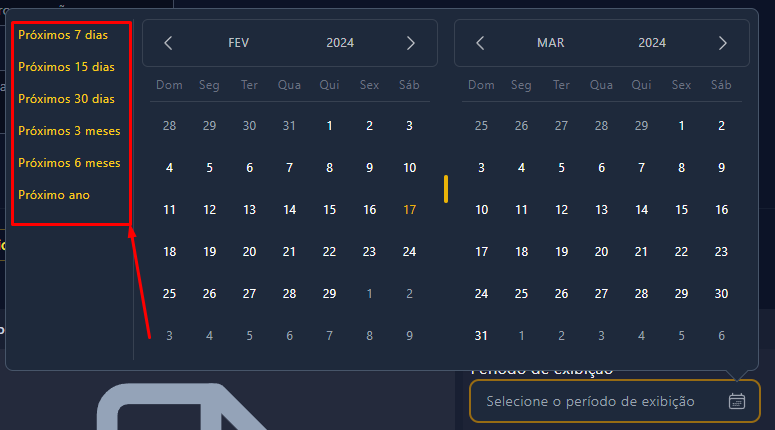The image size is (775, 430).
Task: Pick March 15 in the right calendar
Action: 681,210
